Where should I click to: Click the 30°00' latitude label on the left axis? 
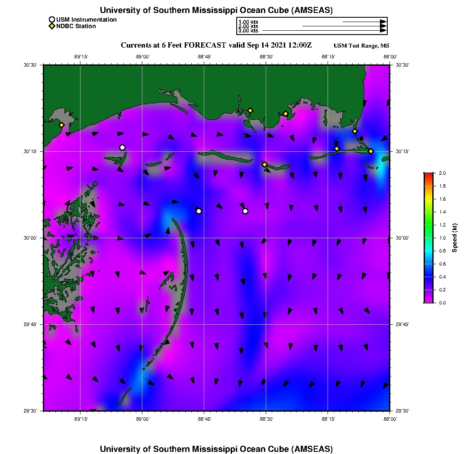32,238
